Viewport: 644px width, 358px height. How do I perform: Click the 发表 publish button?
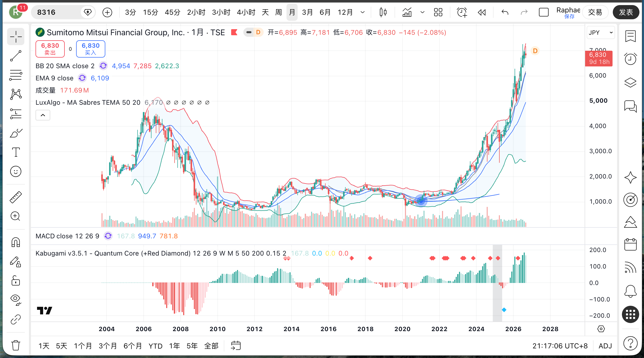[626, 12]
